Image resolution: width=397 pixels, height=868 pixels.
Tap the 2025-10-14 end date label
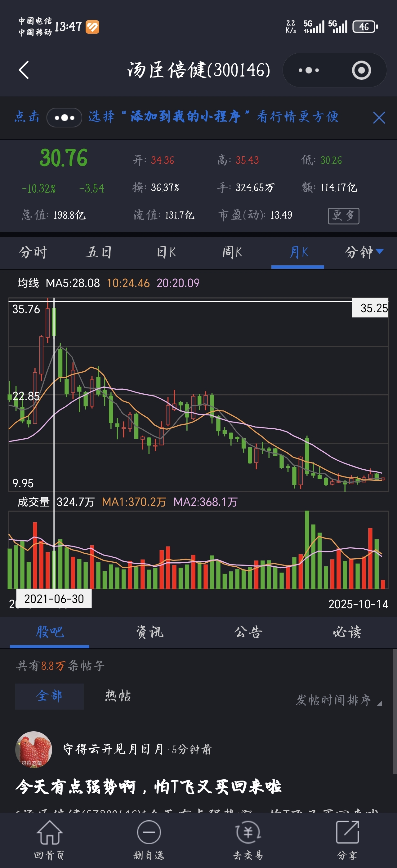358,604
